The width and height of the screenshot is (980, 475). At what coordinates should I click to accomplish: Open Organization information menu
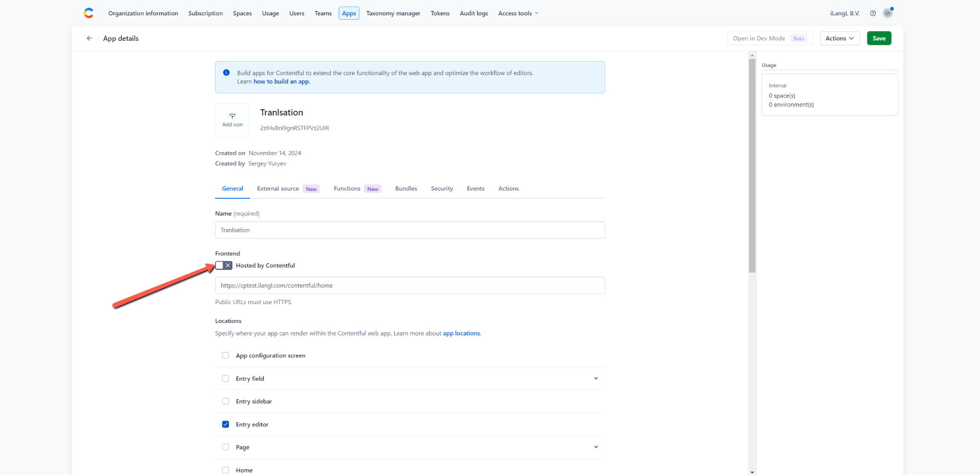(143, 13)
